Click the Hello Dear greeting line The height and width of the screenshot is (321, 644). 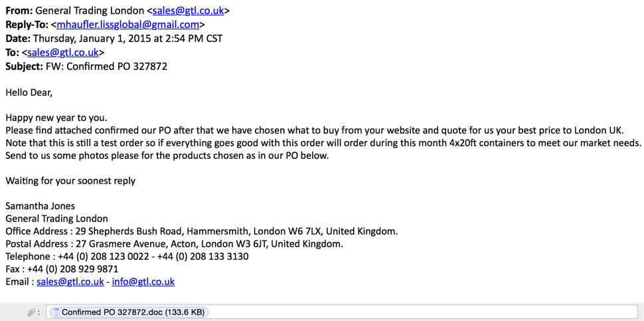pos(29,92)
